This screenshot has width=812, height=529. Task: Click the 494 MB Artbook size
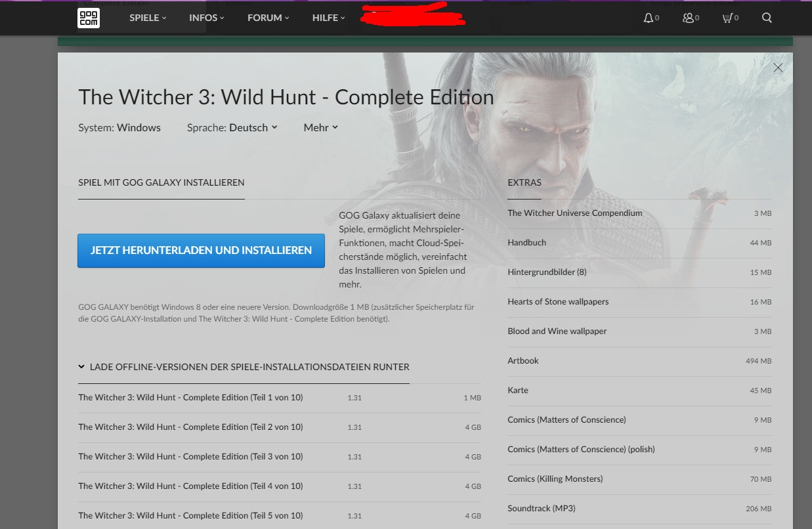click(758, 361)
